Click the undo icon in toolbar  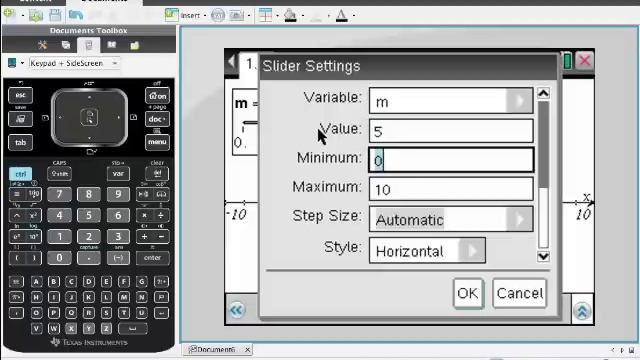point(76,15)
